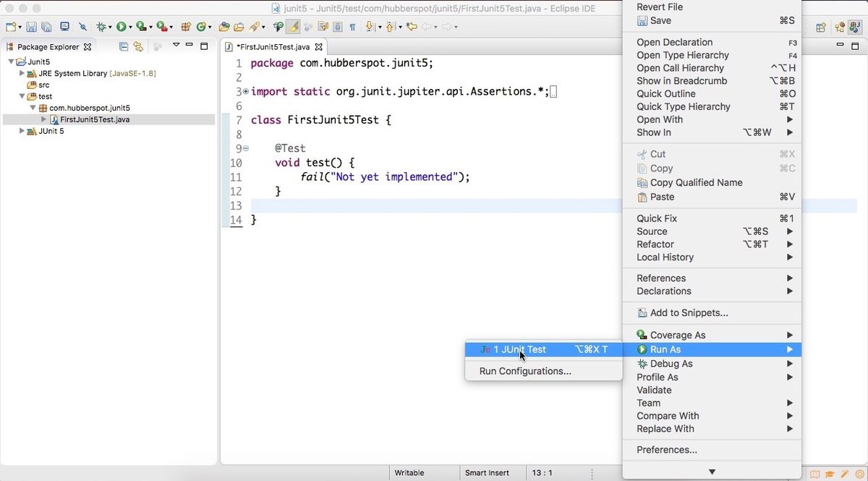868x481 pixels.
Task: Click the External Tools toolbar icon
Action: [x=161, y=27]
